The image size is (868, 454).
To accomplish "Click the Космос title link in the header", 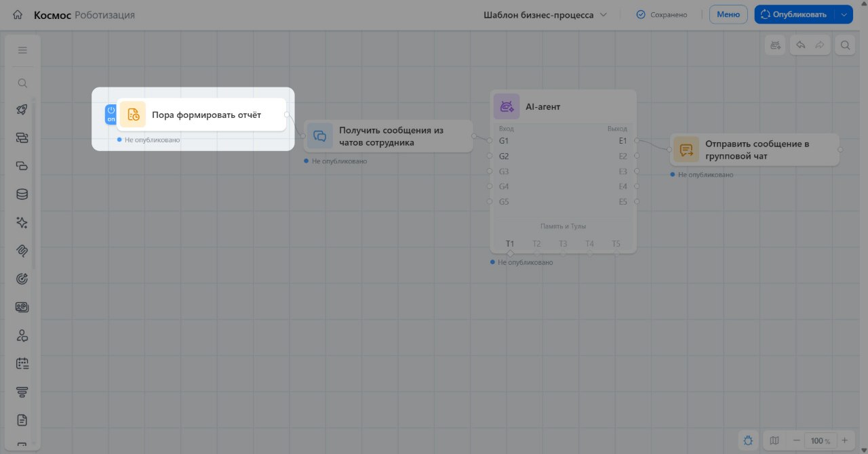I will click(x=53, y=15).
